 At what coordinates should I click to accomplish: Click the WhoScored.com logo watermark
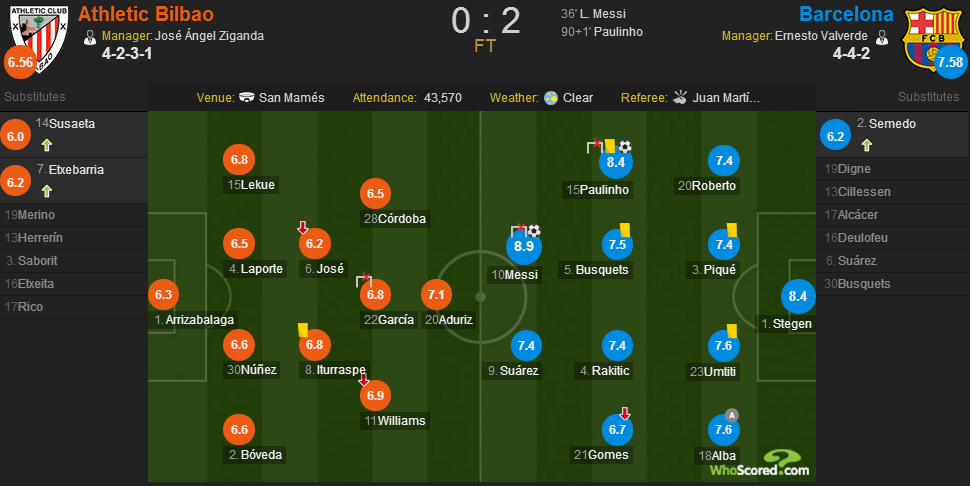(760, 464)
